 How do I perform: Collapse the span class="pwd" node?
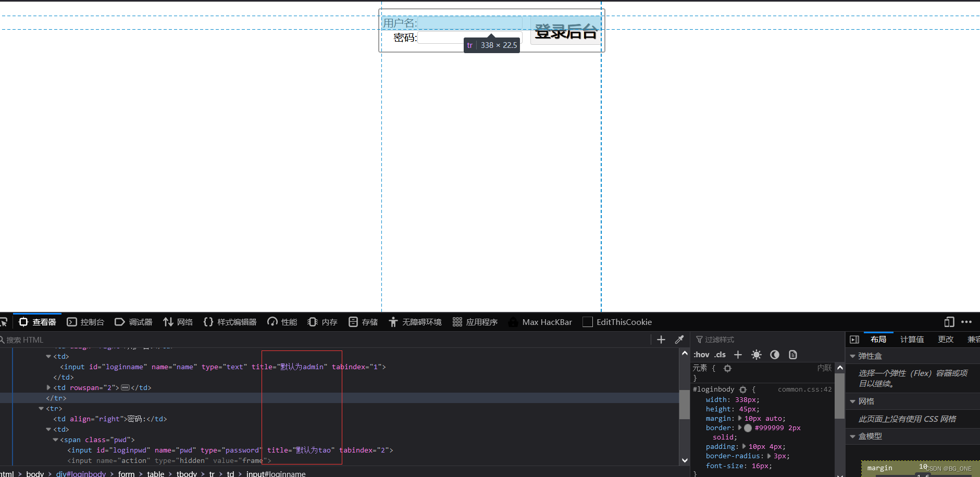(x=55, y=440)
